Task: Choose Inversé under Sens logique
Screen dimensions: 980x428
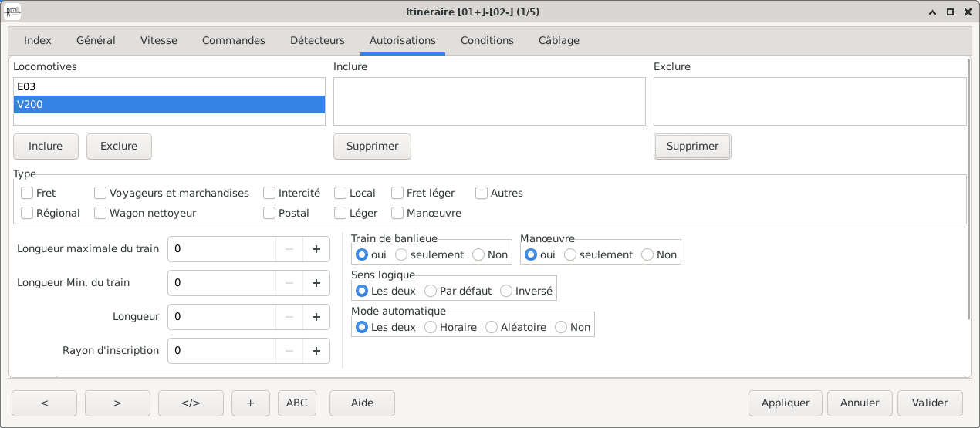Action: pos(506,291)
